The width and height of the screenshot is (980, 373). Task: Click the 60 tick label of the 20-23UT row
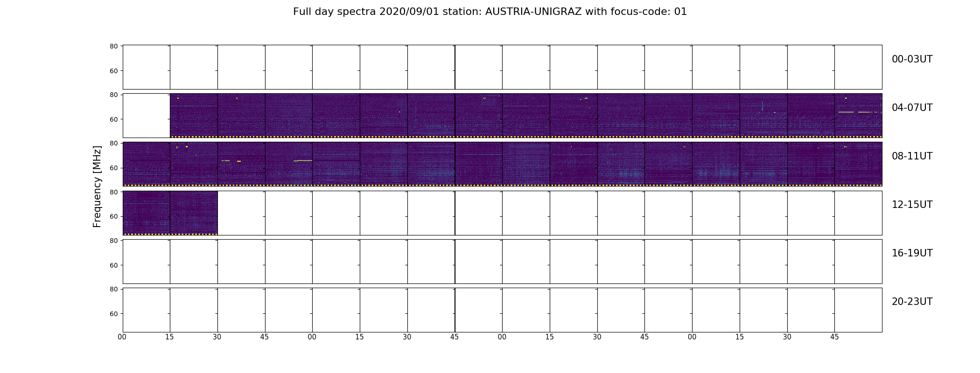[113, 314]
